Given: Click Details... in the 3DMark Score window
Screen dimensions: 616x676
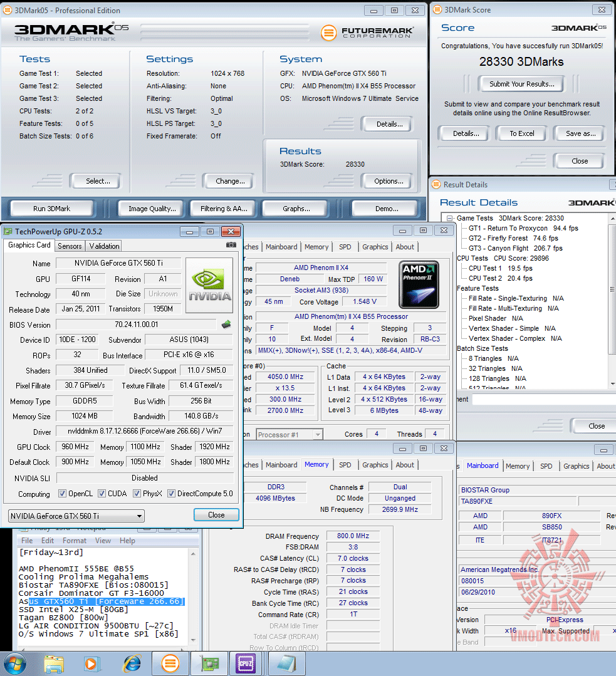Looking at the screenshot, I should point(466,133).
